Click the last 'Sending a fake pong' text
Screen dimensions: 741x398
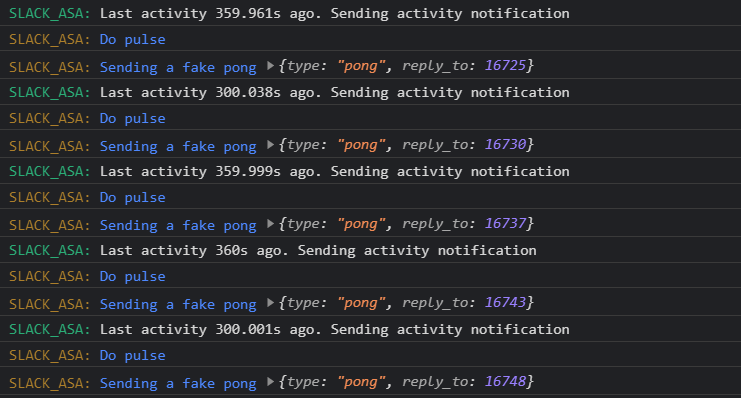coord(178,383)
